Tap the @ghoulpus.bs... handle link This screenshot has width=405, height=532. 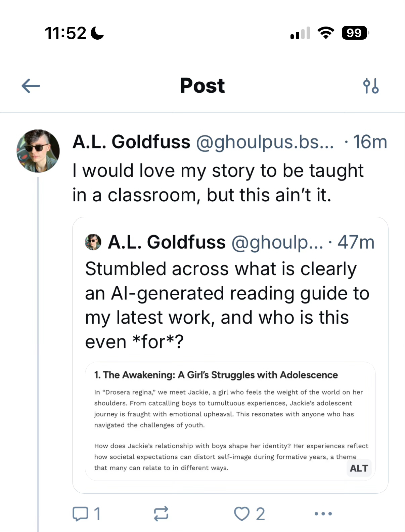pyautogui.click(x=265, y=142)
